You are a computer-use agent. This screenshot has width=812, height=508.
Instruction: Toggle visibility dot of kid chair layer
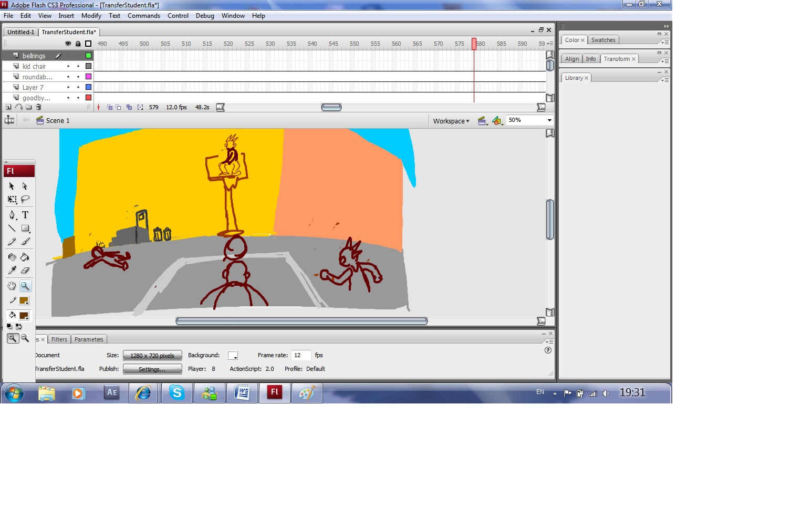[68, 66]
